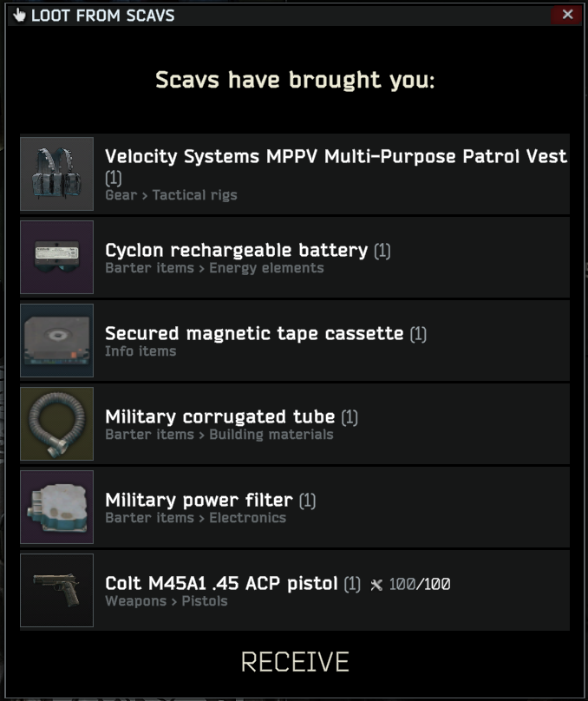Click the Weapons > Pistols category path

pyautogui.click(x=167, y=601)
